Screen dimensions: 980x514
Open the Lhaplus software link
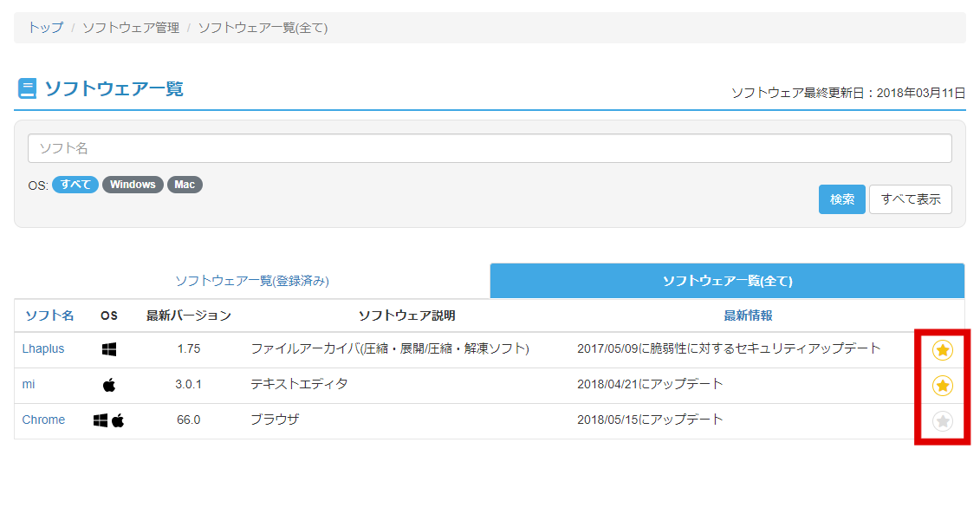[x=43, y=349]
